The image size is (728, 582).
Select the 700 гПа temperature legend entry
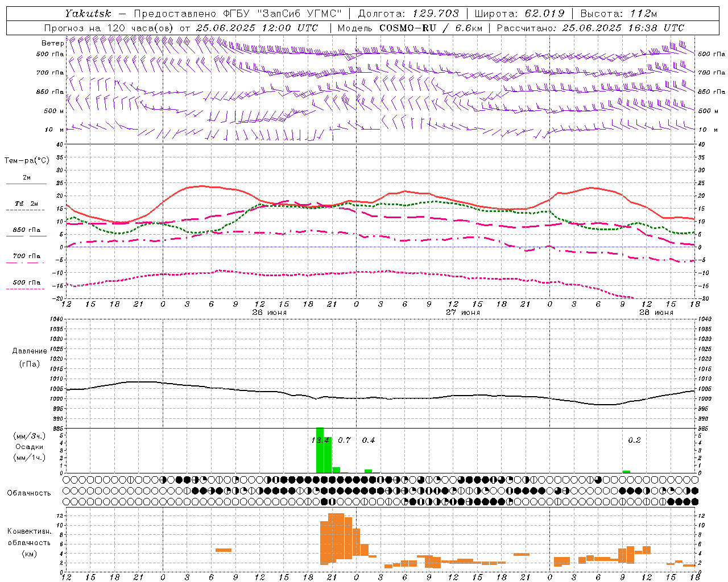[26, 256]
